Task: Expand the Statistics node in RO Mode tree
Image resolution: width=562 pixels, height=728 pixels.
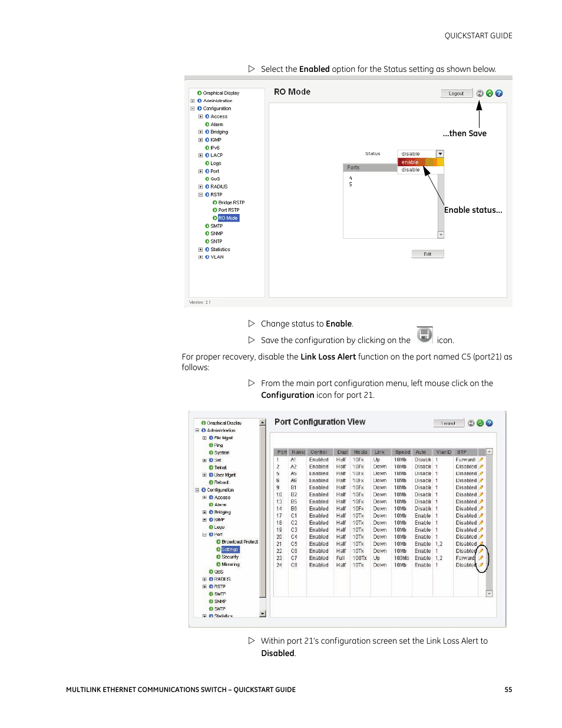Action: pyautogui.click(x=200, y=249)
